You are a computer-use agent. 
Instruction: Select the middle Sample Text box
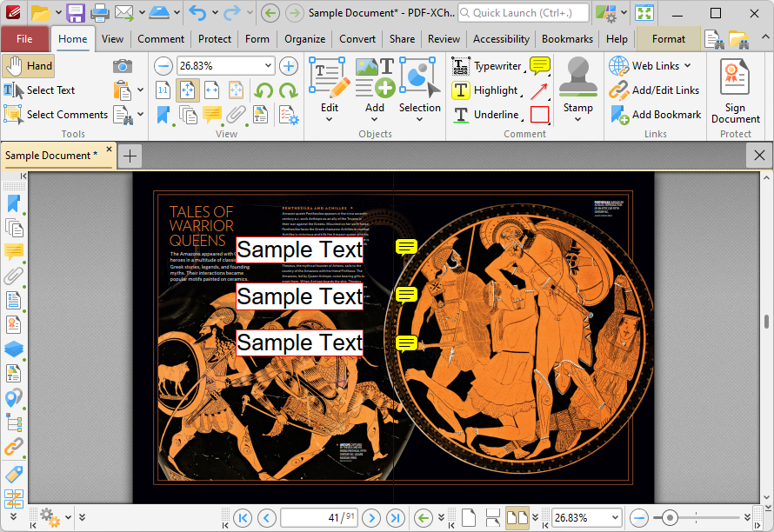pyautogui.click(x=300, y=296)
